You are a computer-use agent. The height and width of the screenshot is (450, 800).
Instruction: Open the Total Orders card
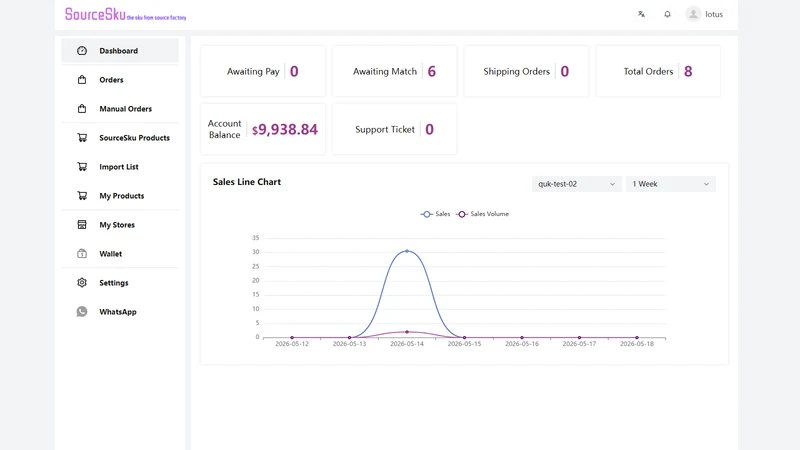click(x=658, y=71)
